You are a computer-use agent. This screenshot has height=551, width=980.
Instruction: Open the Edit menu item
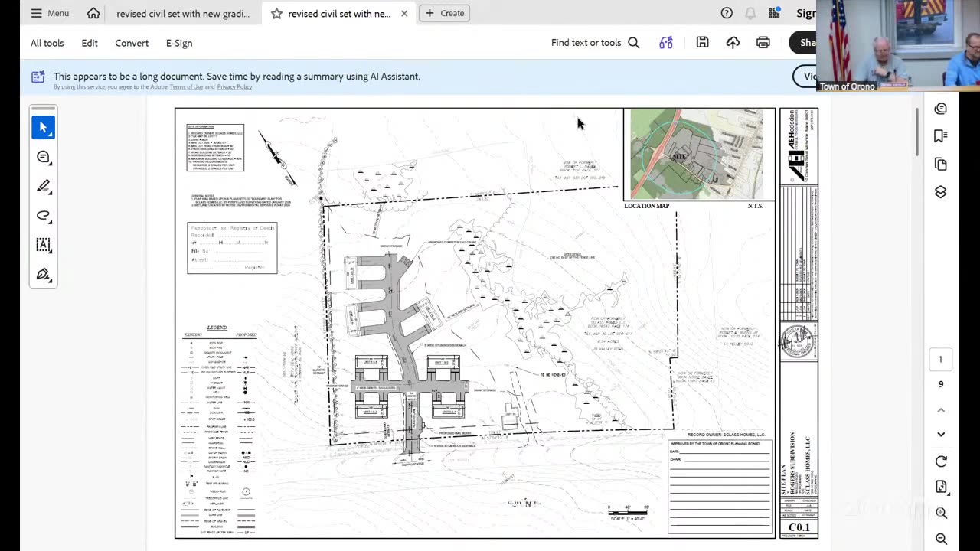point(90,43)
